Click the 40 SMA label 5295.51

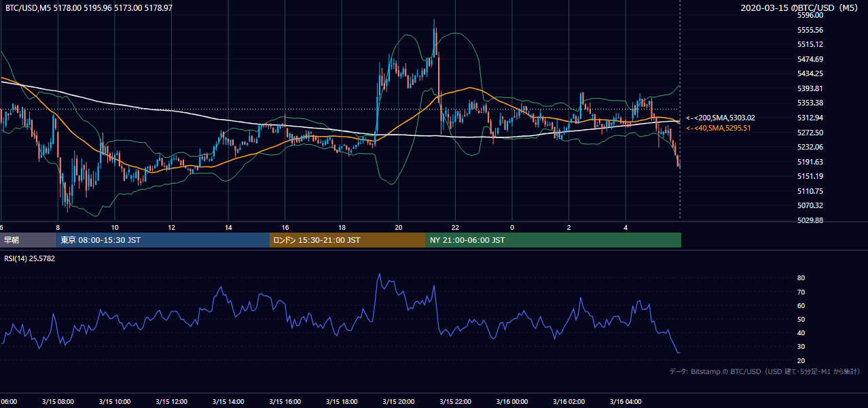719,128
